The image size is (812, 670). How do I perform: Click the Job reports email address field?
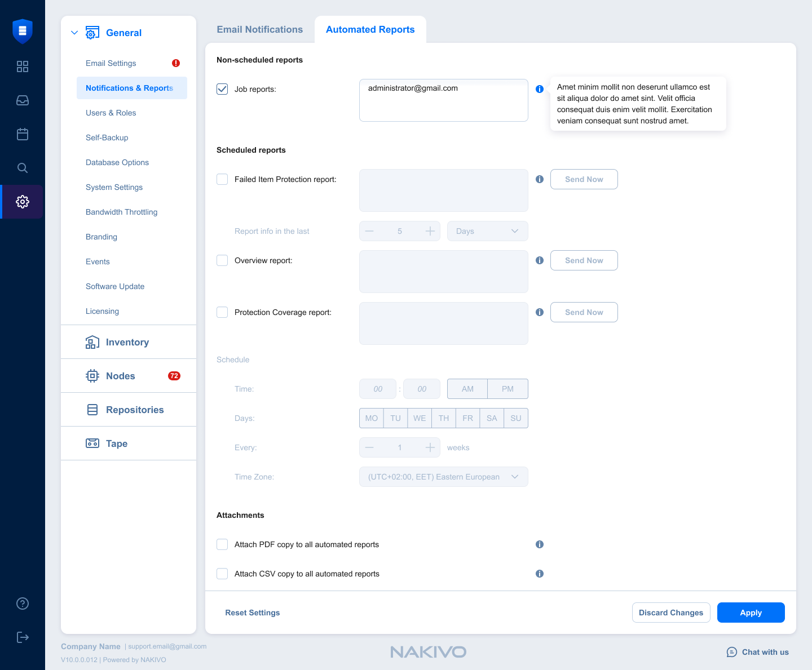(443, 100)
